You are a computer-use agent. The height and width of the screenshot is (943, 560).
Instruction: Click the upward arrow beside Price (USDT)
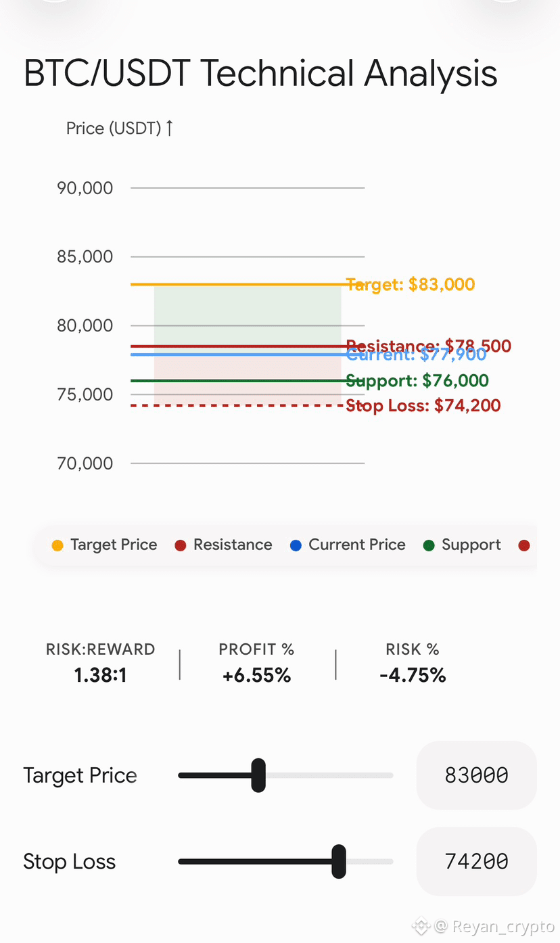tap(170, 128)
